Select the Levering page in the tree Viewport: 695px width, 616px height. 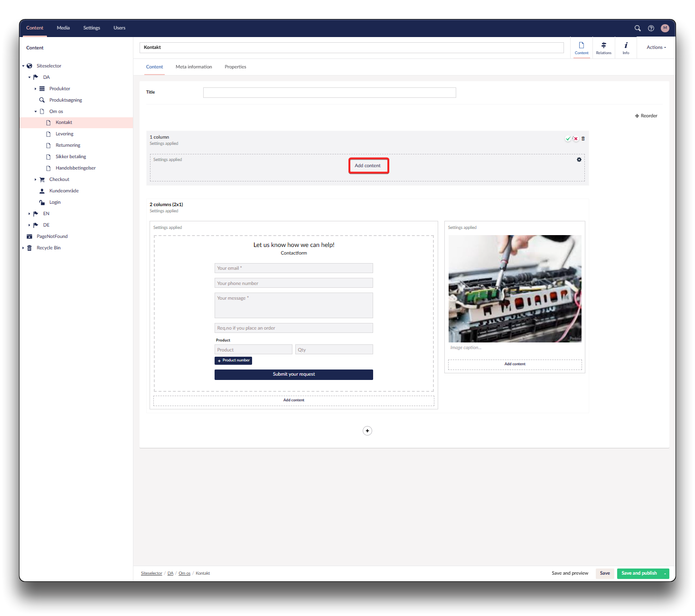pos(65,134)
